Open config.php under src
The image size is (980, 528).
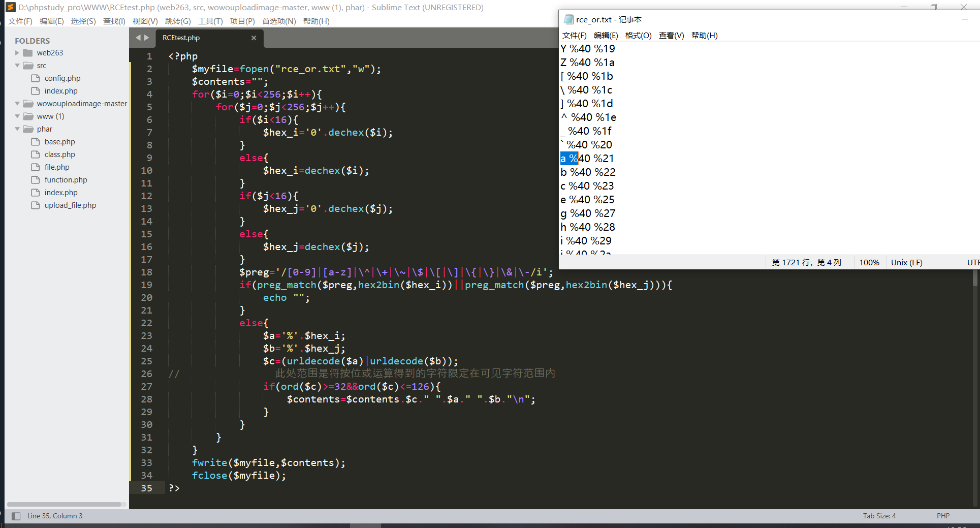pos(62,78)
